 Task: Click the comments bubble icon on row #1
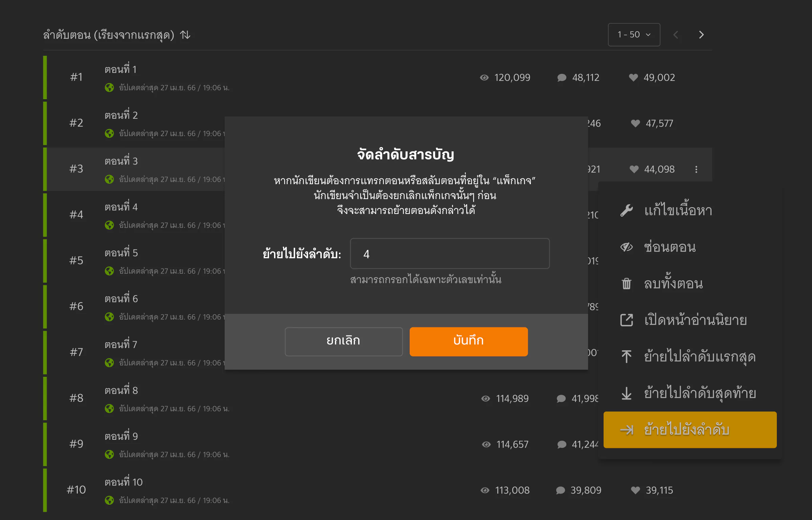tap(562, 78)
